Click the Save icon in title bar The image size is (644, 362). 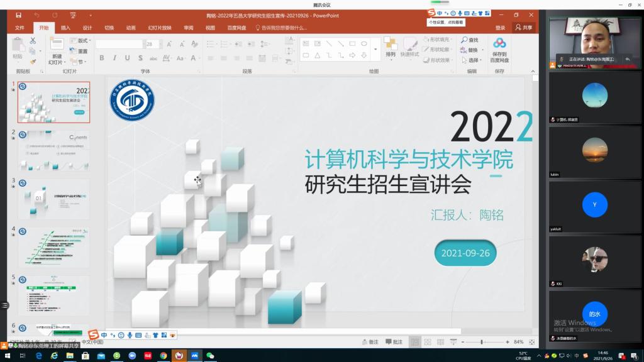pyautogui.click(x=18, y=15)
